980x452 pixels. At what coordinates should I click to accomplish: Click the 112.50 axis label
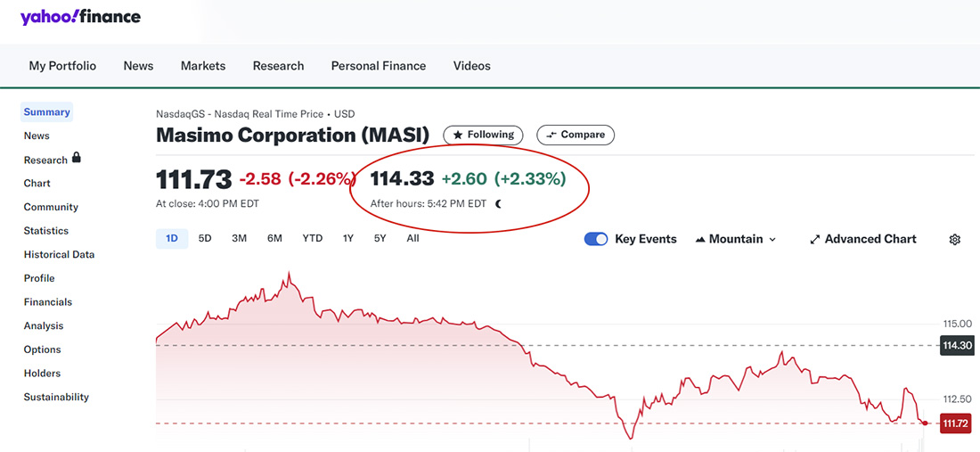click(957, 399)
